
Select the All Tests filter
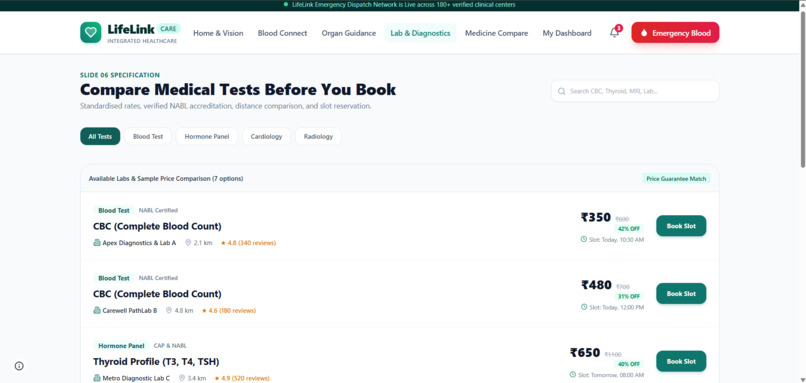100,136
